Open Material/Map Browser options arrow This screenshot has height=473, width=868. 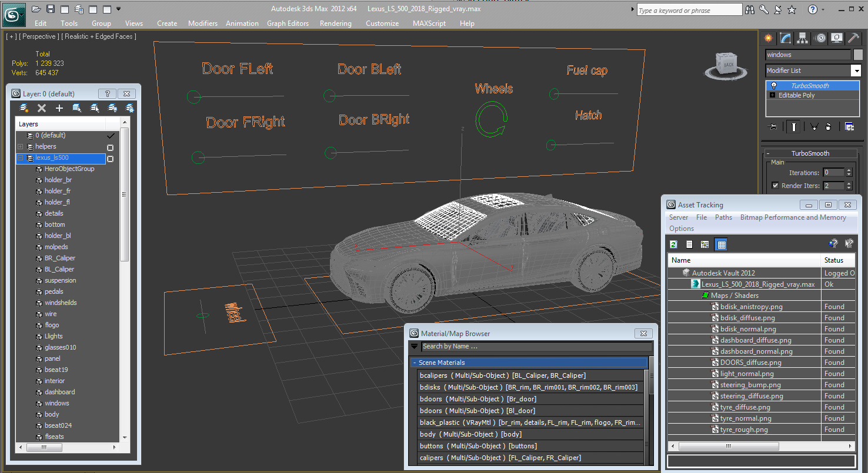[415, 347]
